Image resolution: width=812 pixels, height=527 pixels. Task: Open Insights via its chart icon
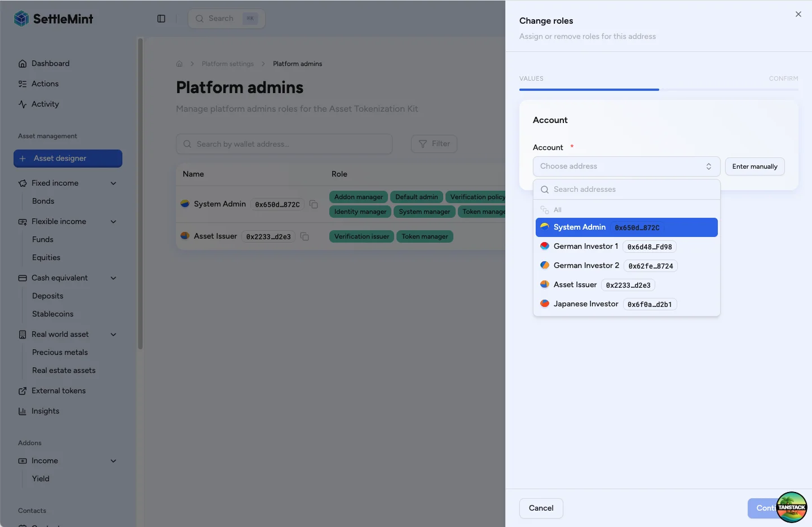pos(23,411)
